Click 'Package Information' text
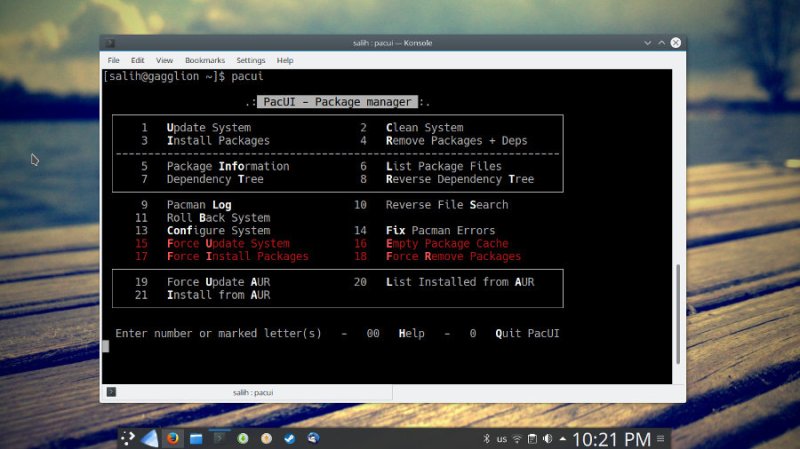The height and width of the screenshot is (449, 800). pos(228,166)
